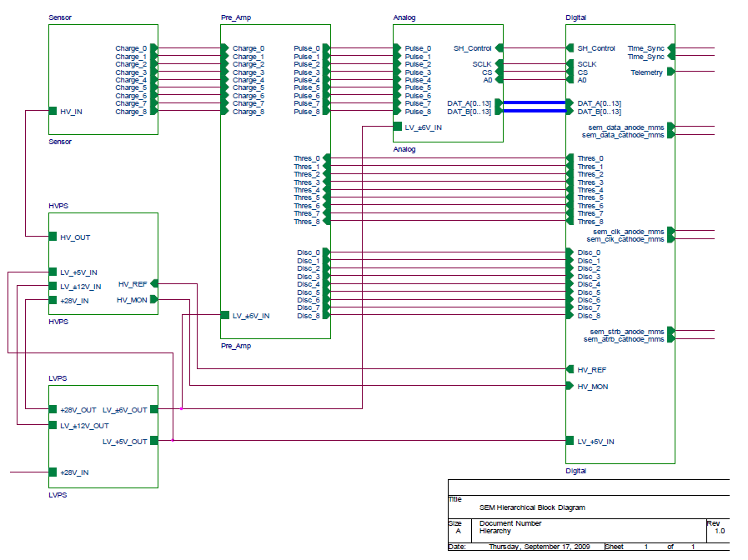Select the title text SEM Hierarchical Block Diagram
The width and height of the screenshot is (748, 560).
coord(532,507)
